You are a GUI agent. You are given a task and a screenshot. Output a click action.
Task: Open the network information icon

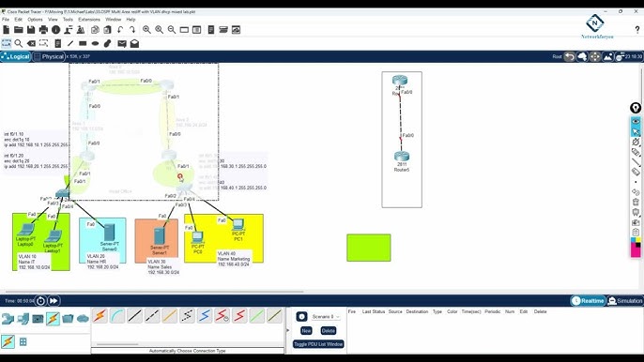coord(56,30)
